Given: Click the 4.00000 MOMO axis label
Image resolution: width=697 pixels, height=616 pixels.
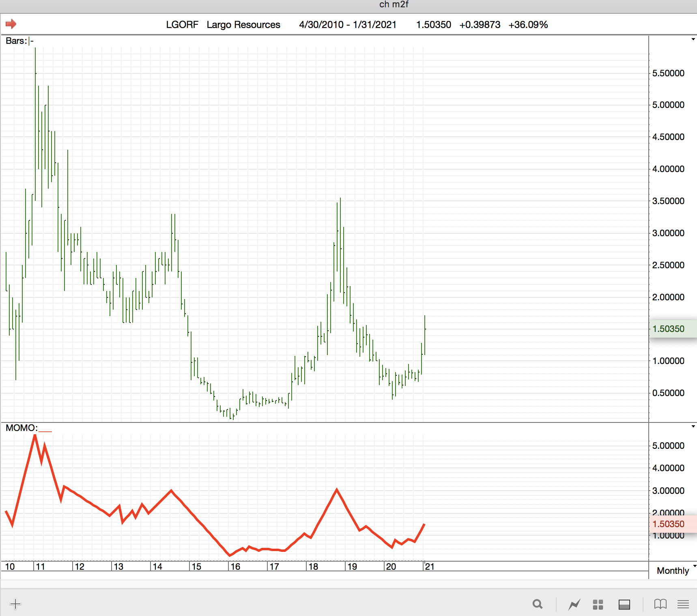Looking at the screenshot, I should [x=668, y=468].
